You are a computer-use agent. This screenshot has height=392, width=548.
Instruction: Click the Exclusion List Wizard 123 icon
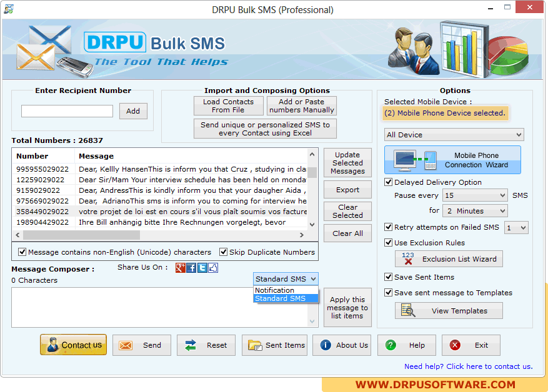408,258
